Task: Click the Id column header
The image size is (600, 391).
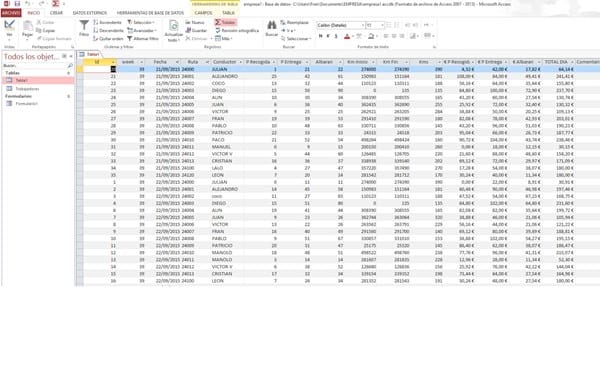Action: [100, 62]
